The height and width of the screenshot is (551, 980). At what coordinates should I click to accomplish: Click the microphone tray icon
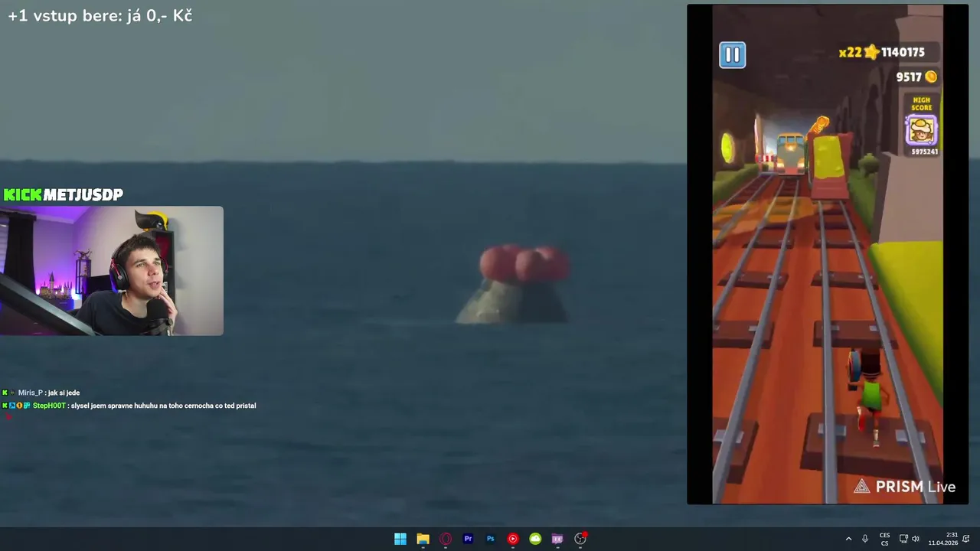[865, 539]
